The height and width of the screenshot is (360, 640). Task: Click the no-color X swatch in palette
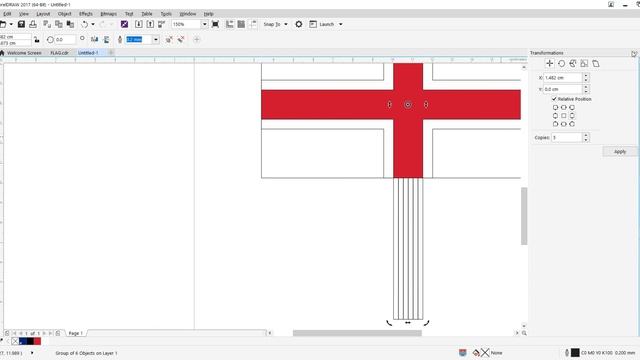tap(15, 341)
